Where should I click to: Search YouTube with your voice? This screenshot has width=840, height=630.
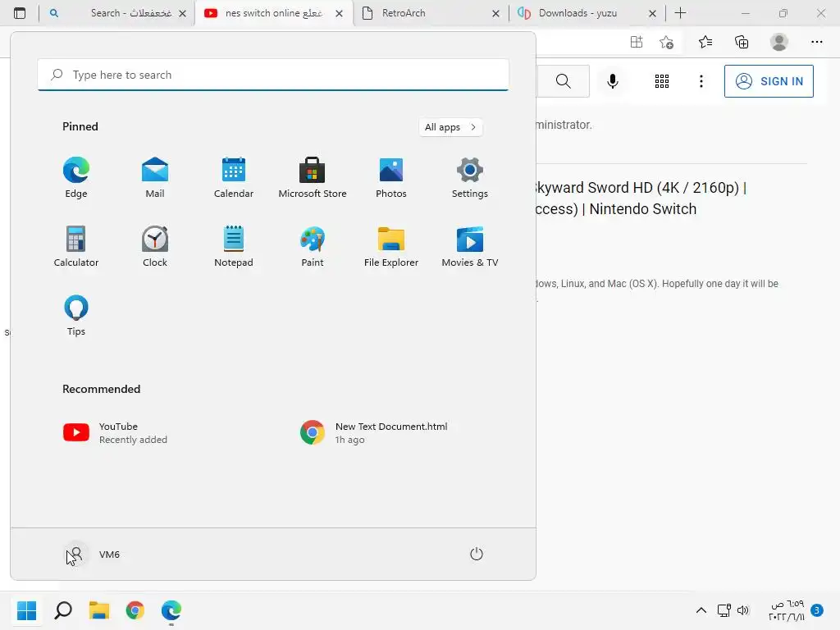[612, 81]
